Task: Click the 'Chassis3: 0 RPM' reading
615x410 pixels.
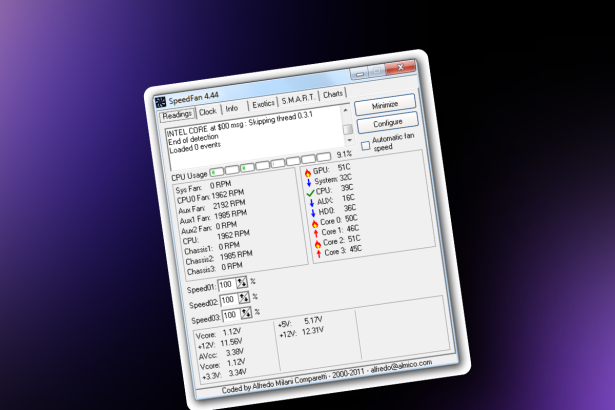Action: click(215, 269)
